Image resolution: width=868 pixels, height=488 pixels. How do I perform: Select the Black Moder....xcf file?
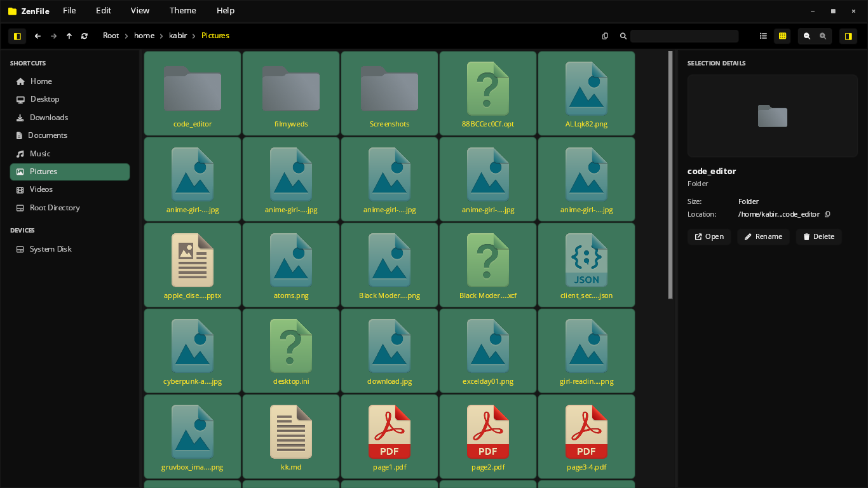(x=488, y=265)
